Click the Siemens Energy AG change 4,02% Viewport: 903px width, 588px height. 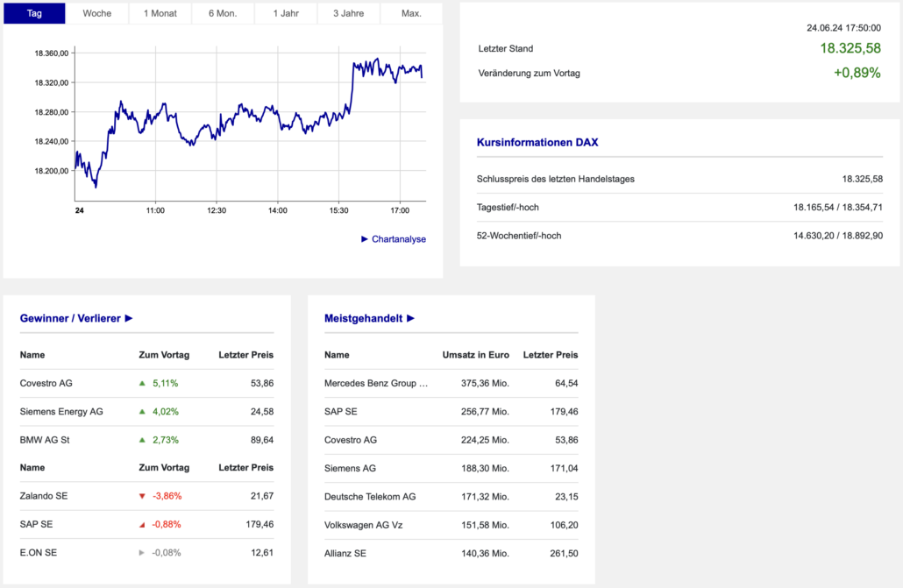pos(166,412)
